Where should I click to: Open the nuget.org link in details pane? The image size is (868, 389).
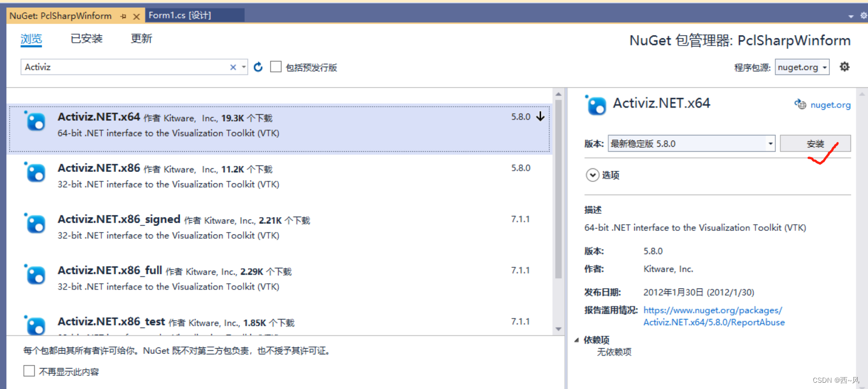pos(830,105)
